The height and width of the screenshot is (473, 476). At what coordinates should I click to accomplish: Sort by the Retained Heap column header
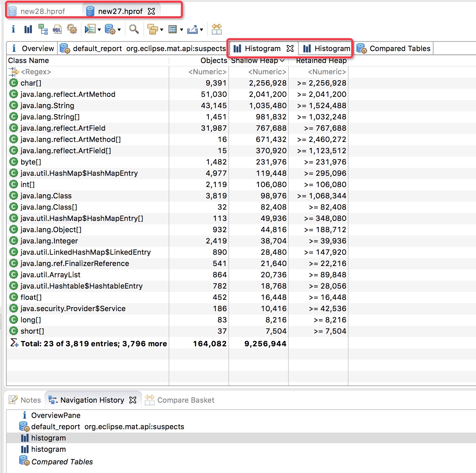point(318,60)
